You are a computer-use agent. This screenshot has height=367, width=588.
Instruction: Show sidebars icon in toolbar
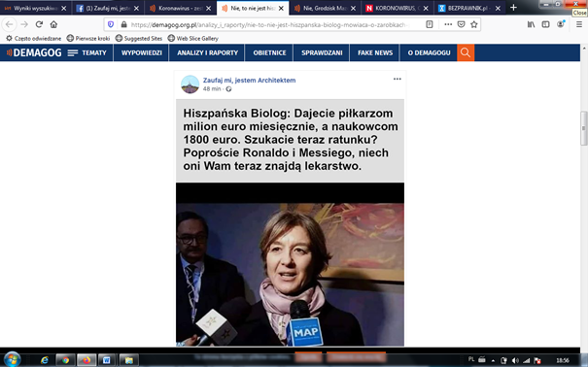click(x=545, y=24)
